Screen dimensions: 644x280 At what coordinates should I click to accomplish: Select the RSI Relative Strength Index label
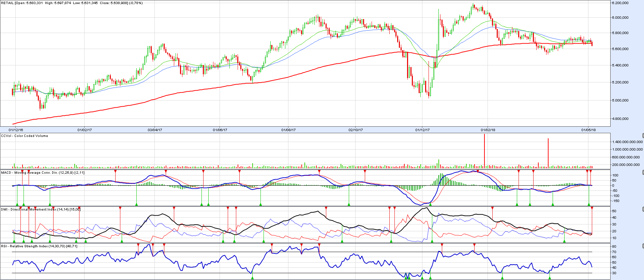[x=39, y=246]
